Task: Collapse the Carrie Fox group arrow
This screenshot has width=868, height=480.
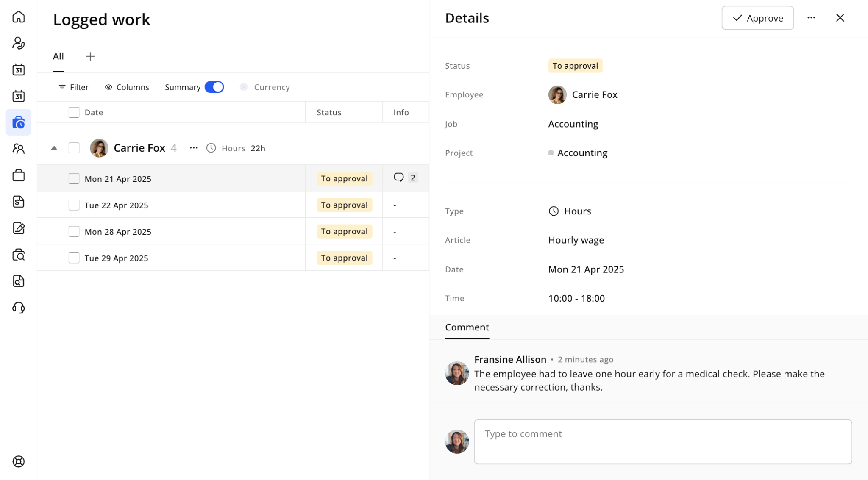Action: pos(54,148)
